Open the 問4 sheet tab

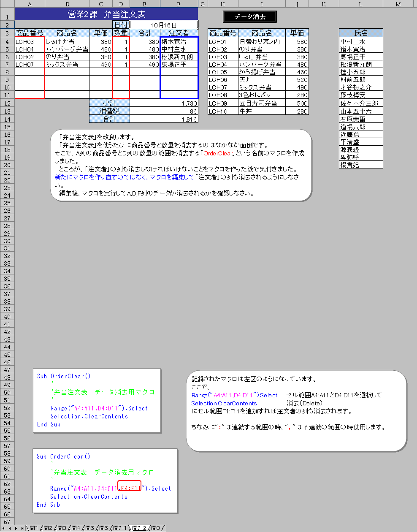[76, 528]
